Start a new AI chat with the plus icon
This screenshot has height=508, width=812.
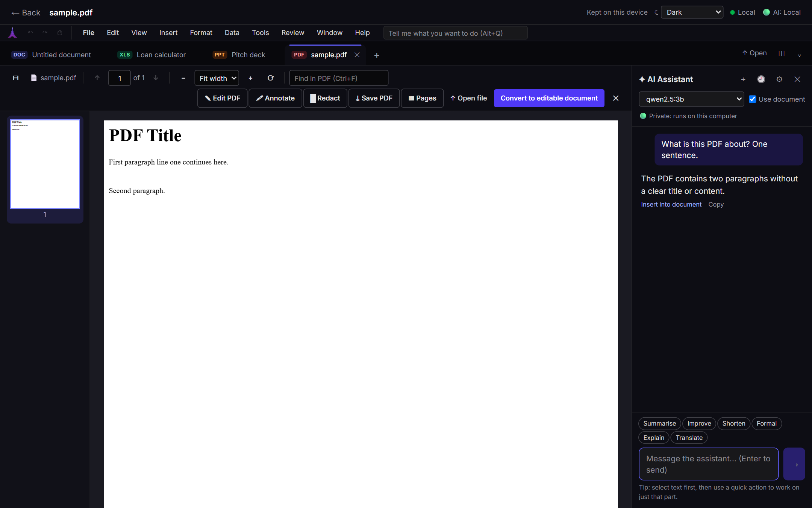(743, 79)
